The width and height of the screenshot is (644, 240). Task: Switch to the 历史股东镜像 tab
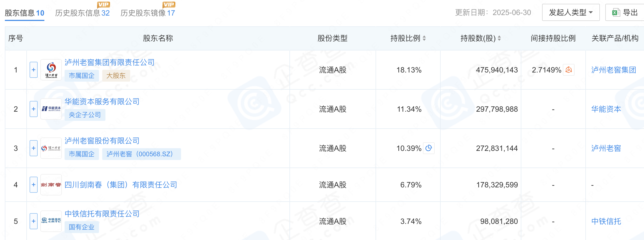[x=147, y=13]
